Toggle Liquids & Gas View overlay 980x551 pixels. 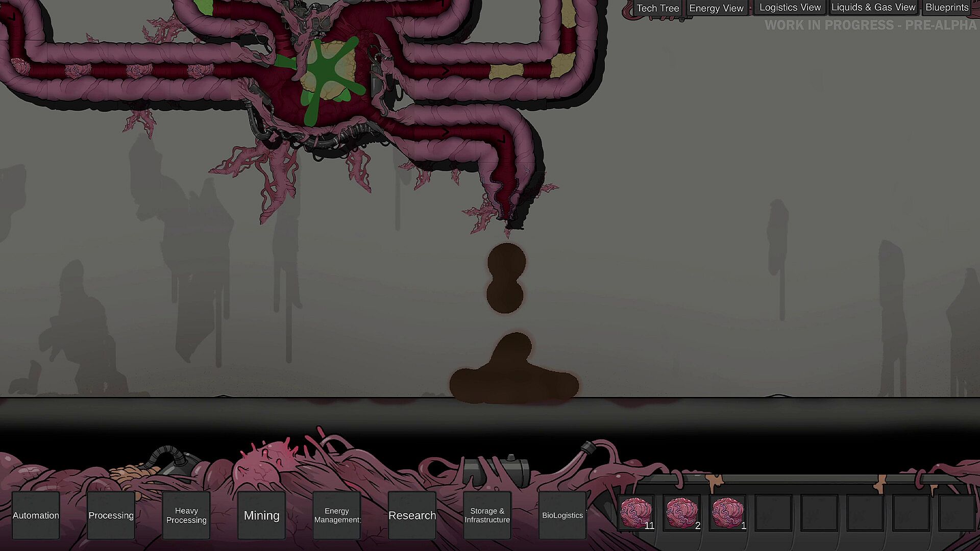pyautogui.click(x=873, y=8)
